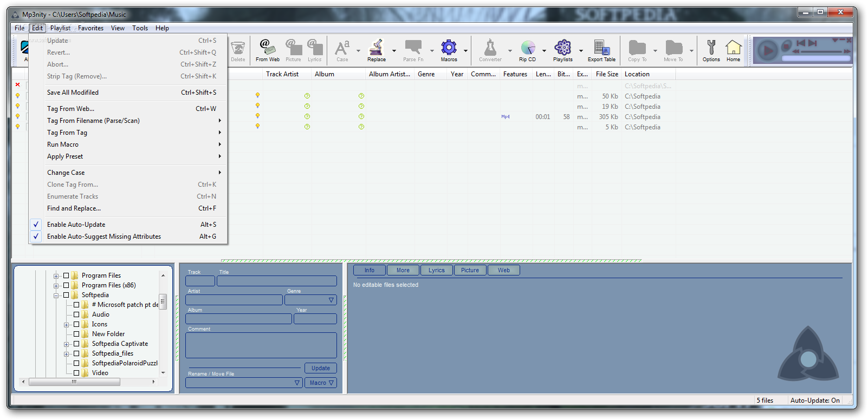Open the Tag From Filename (Parse/Scan) submenu
This screenshot has height=420, width=868.
(x=128, y=121)
